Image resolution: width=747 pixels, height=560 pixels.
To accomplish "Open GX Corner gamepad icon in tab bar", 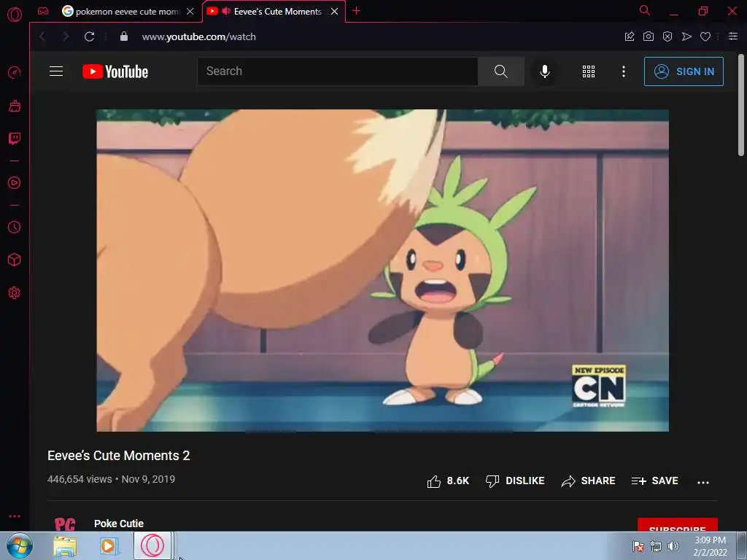I will click(43, 11).
